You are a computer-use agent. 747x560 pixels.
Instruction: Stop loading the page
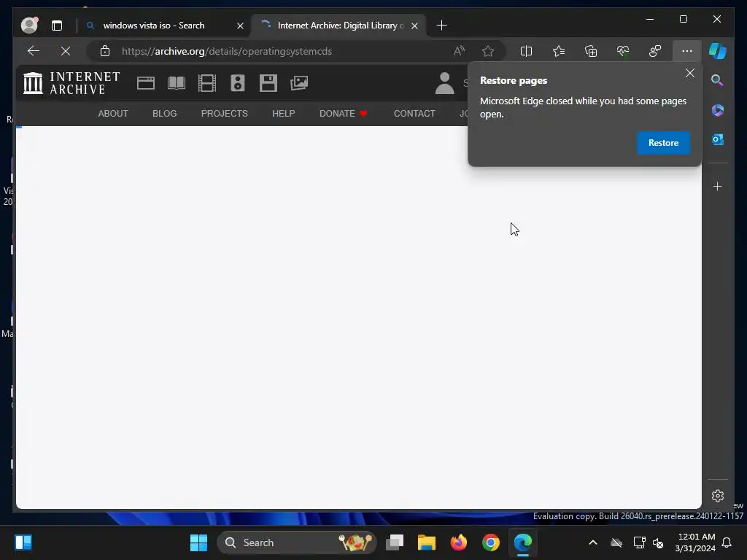click(66, 51)
